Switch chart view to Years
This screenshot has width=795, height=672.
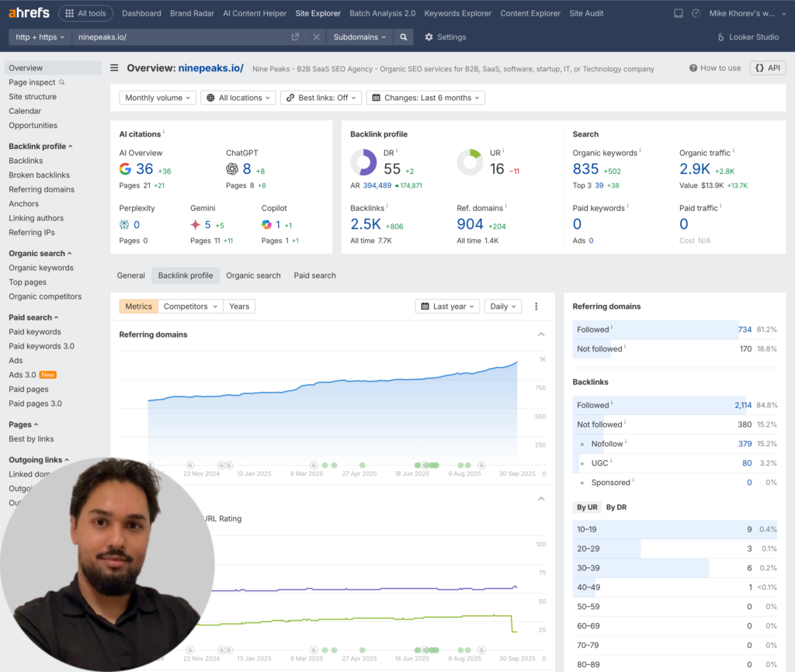click(239, 307)
